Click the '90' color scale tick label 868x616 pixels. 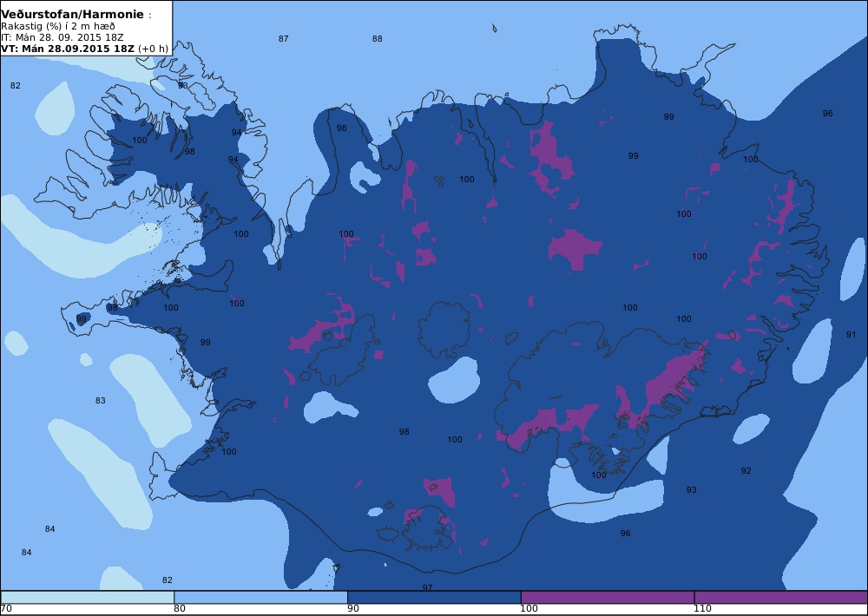coord(353,609)
